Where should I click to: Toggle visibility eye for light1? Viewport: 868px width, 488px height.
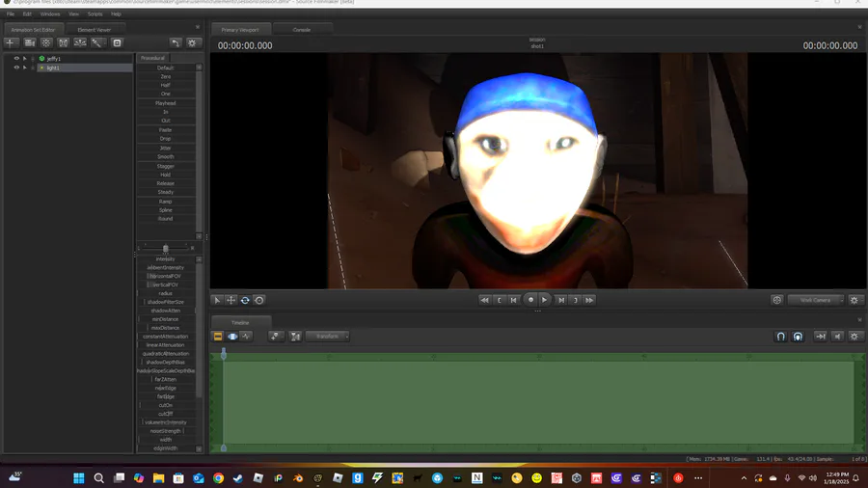[16, 68]
